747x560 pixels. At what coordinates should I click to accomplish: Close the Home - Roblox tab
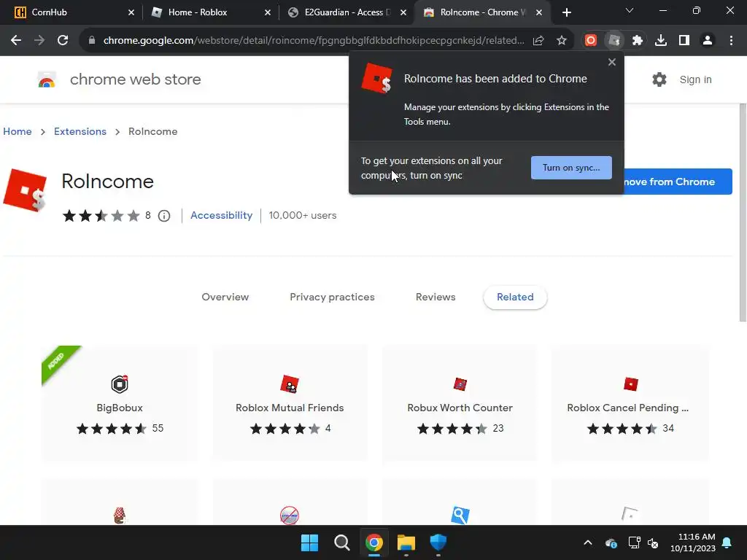click(x=268, y=12)
